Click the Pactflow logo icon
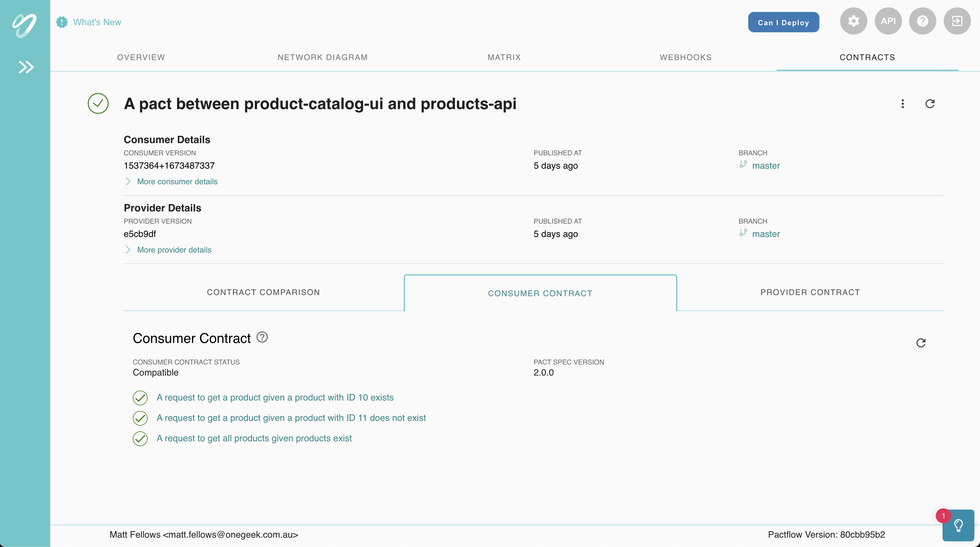The height and width of the screenshot is (547, 980). (24, 25)
